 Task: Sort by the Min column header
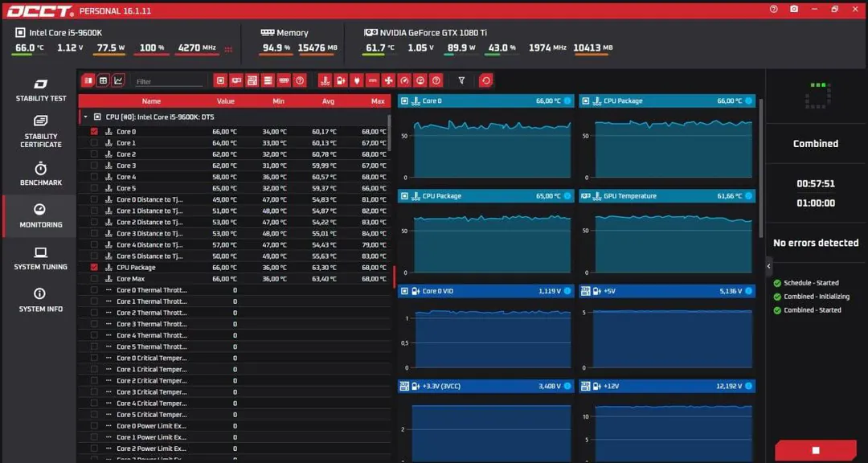[278, 101]
